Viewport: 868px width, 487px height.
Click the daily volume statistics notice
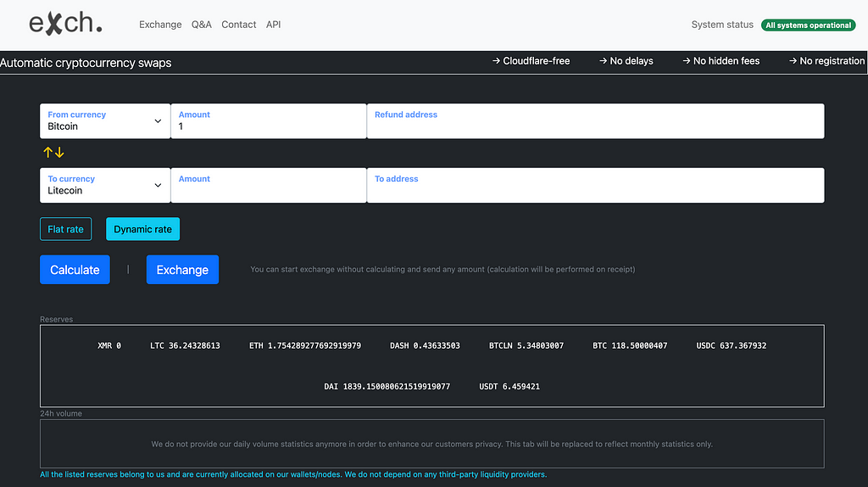[x=431, y=444]
